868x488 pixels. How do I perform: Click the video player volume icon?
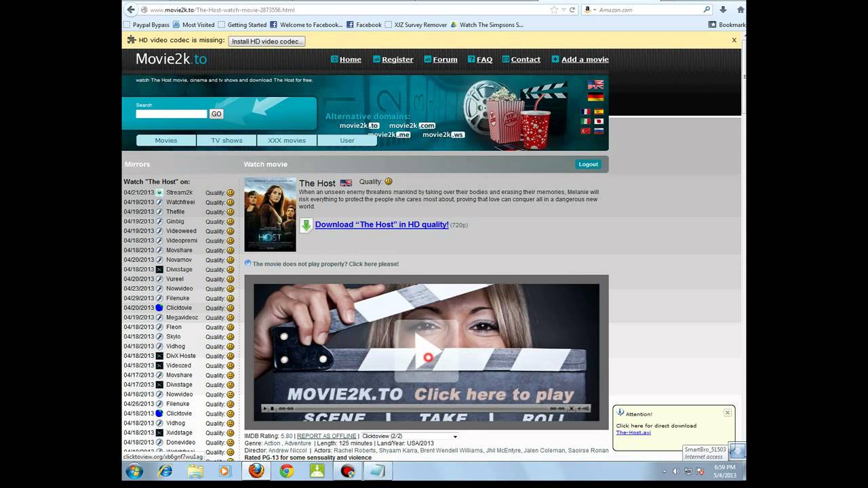pyautogui.click(x=585, y=409)
